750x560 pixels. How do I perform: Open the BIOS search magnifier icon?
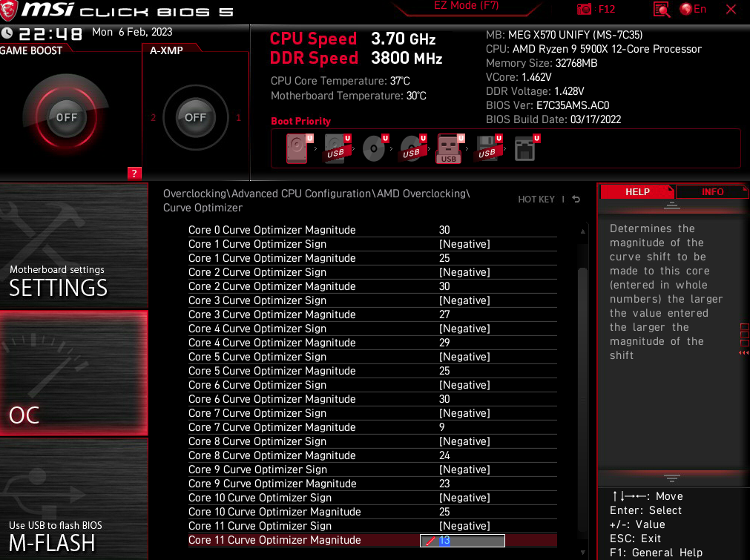pyautogui.click(x=662, y=9)
